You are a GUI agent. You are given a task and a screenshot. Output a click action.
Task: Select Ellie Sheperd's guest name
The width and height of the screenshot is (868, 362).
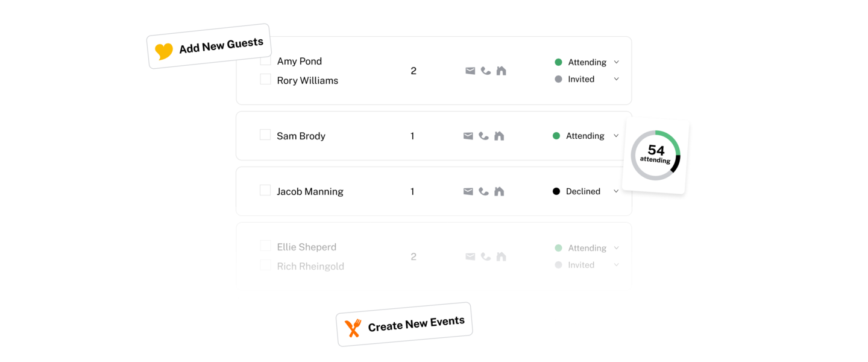point(307,247)
